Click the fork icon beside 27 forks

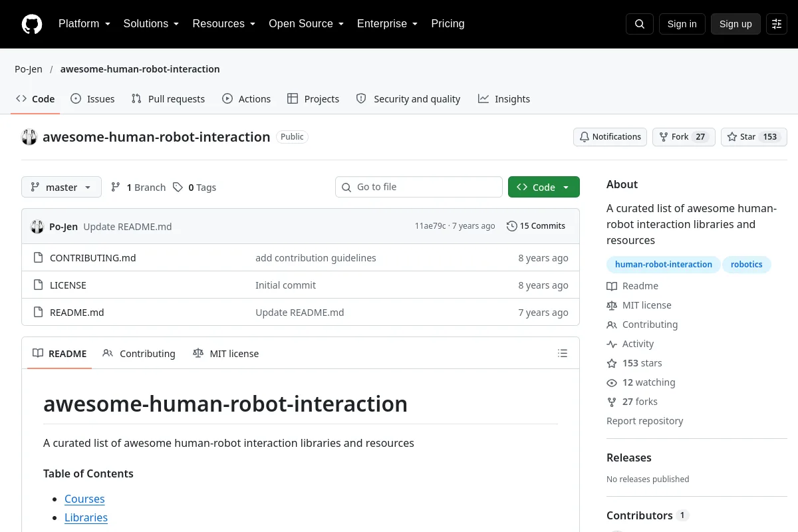click(x=612, y=402)
